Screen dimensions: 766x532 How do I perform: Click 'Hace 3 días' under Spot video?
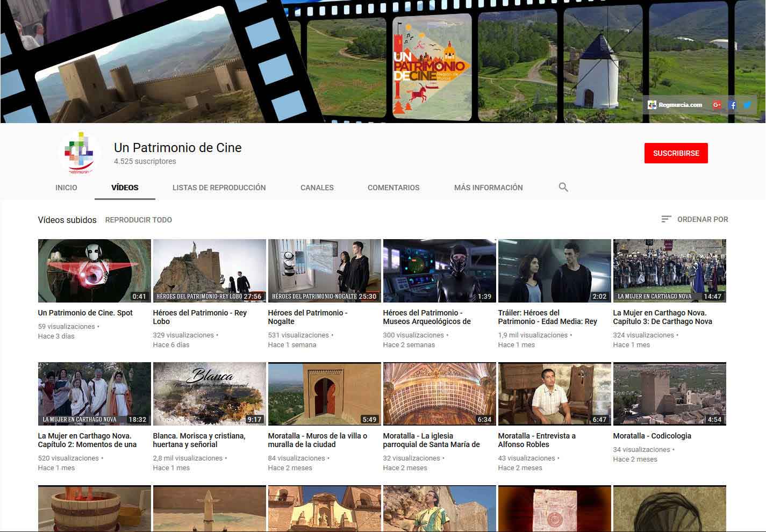56,336
